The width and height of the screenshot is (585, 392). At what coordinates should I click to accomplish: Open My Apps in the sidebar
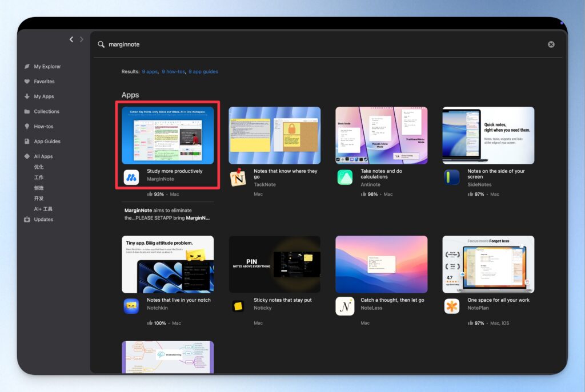43,96
